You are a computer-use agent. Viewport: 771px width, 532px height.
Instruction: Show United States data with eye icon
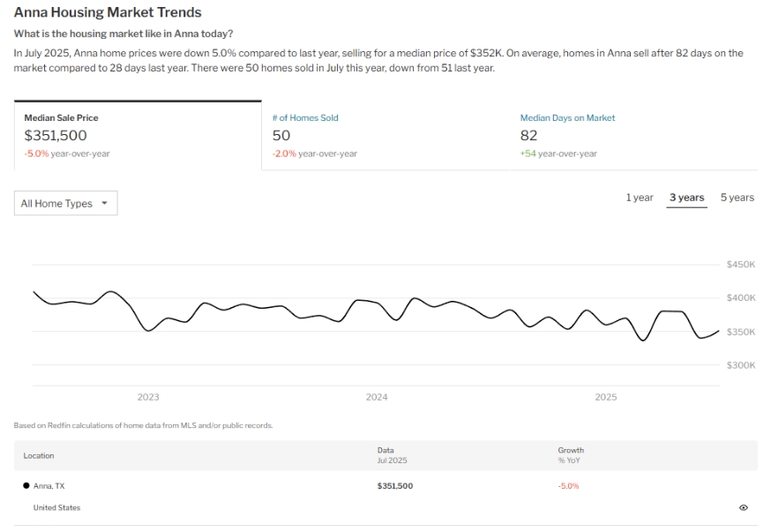743,507
